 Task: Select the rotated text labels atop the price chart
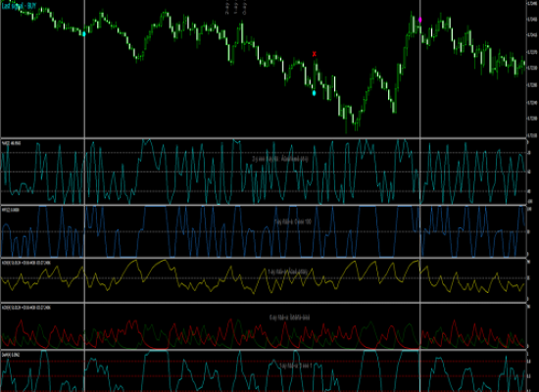click(235, 7)
